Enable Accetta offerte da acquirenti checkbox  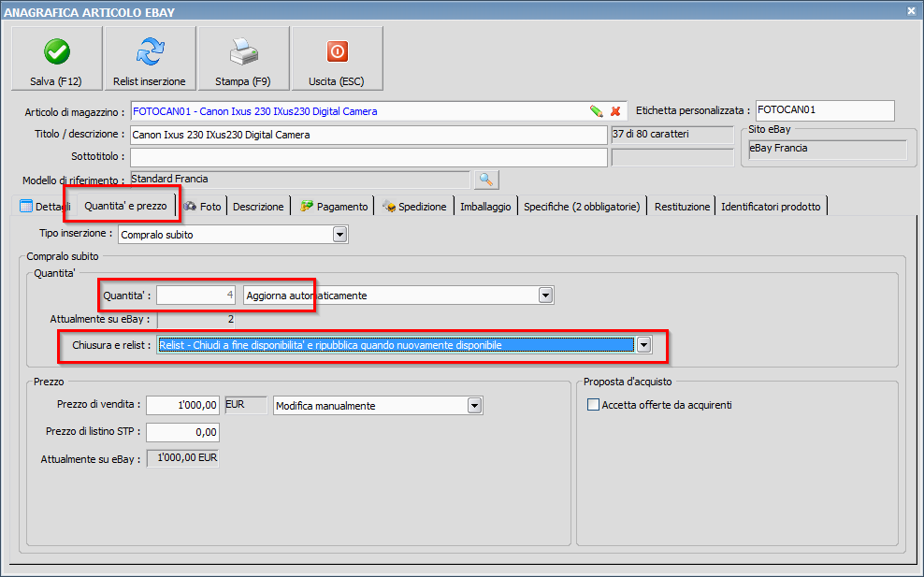tap(594, 405)
